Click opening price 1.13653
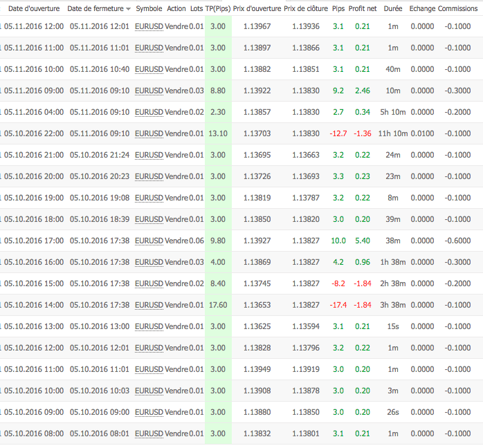The width and height of the screenshot is (483, 448). tap(257, 305)
